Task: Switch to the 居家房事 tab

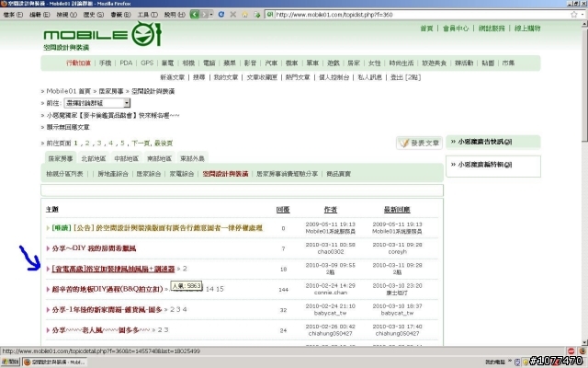Action: click(x=61, y=158)
